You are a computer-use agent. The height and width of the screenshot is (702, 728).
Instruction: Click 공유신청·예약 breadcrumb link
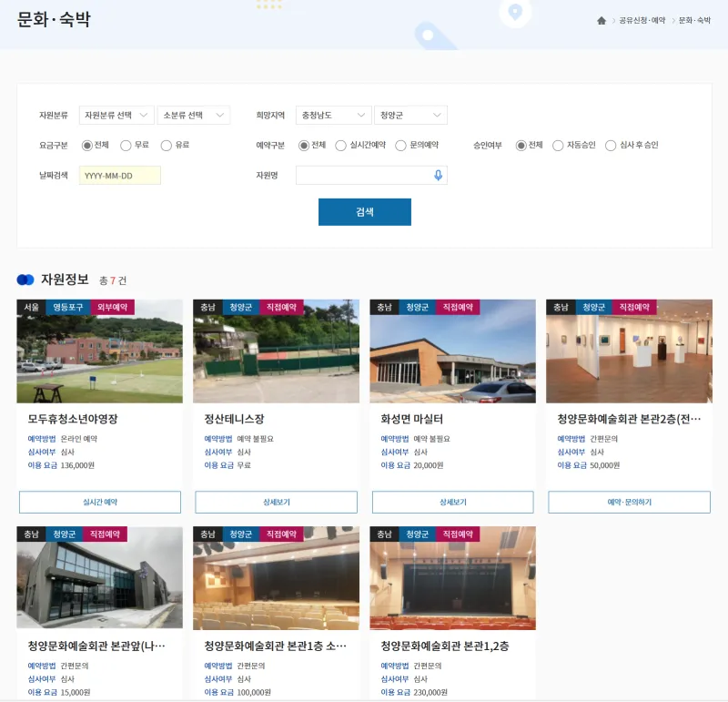[x=642, y=21]
